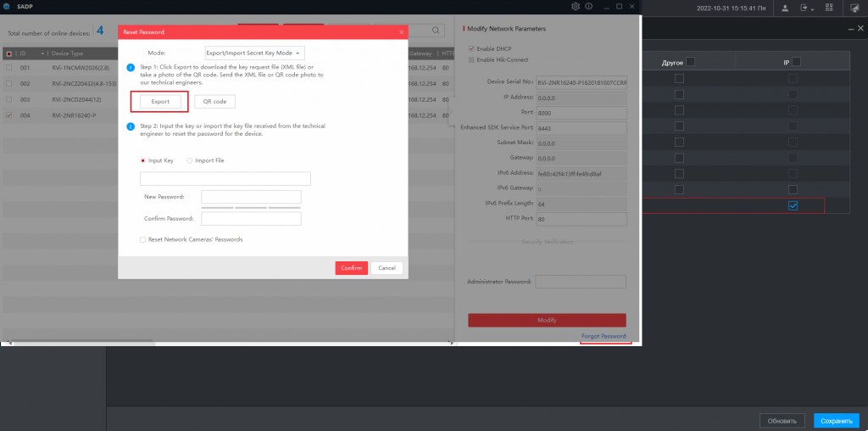Open the logout icon menu in top bar

[805, 8]
